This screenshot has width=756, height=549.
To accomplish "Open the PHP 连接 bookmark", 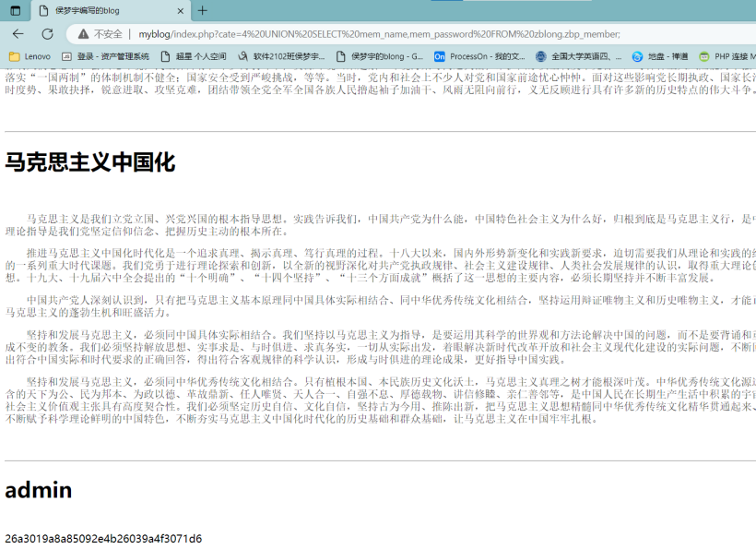I will pyautogui.click(x=727, y=56).
